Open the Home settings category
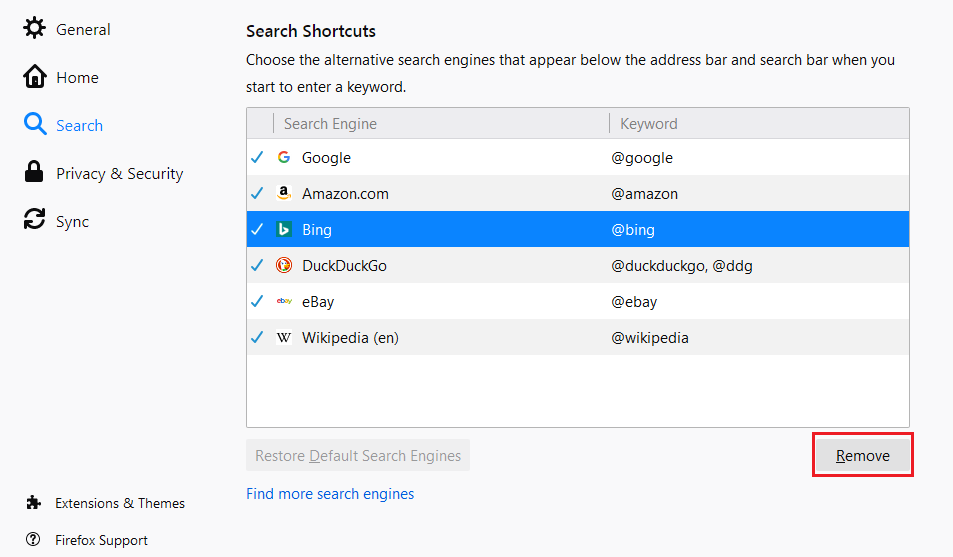The image size is (953, 557). tap(77, 77)
